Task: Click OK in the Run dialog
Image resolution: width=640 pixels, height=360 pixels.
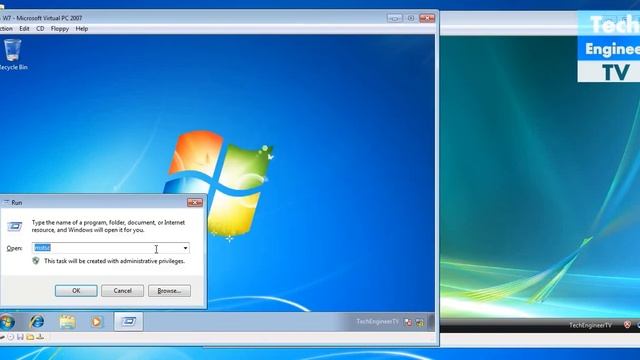Action: coord(76,291)
